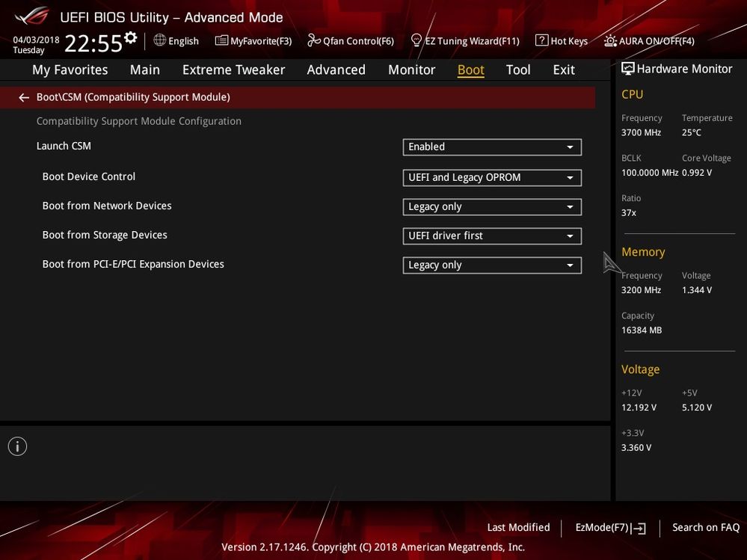Image resolution: width=747 pixels, height=560 pixels.
Task: Click the CPU frequency value 3700 MHz
Action: click(x=642, y=132)
